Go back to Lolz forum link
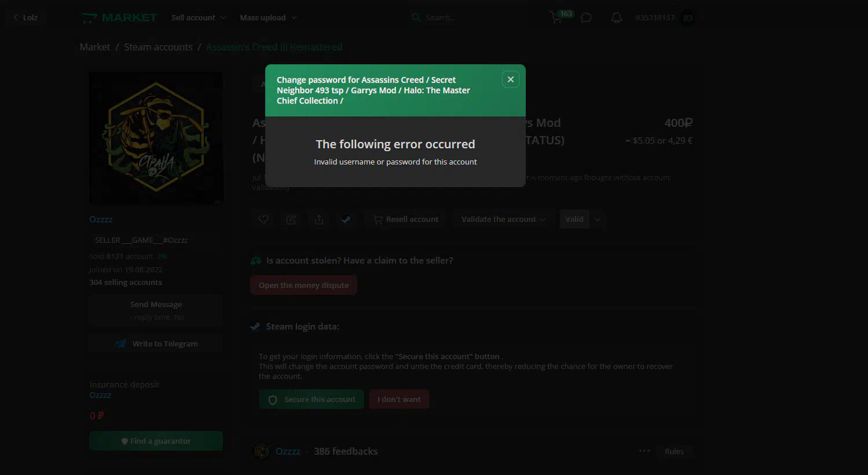This screenshot has width=868, height=475. 25,17
